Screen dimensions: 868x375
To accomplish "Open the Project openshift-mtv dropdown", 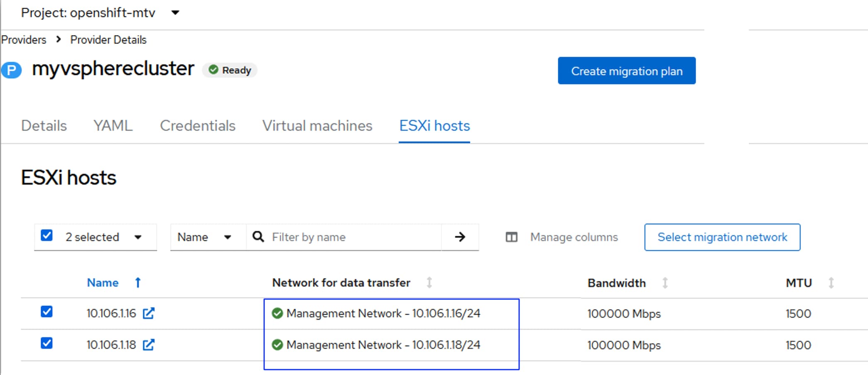I will point(176,13).
